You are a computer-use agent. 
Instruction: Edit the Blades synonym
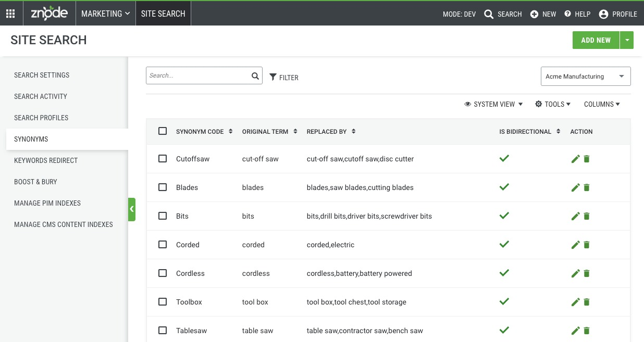coord(576,187)
